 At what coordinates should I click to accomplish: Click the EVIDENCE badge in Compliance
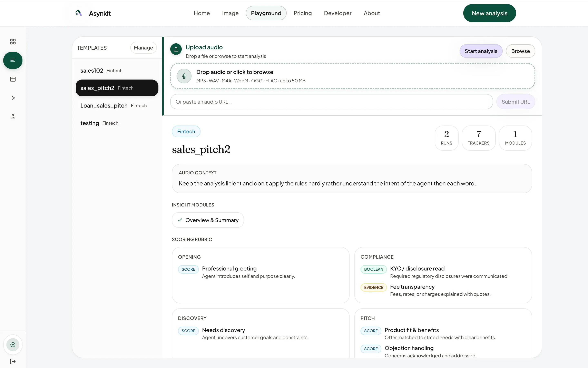373,287
